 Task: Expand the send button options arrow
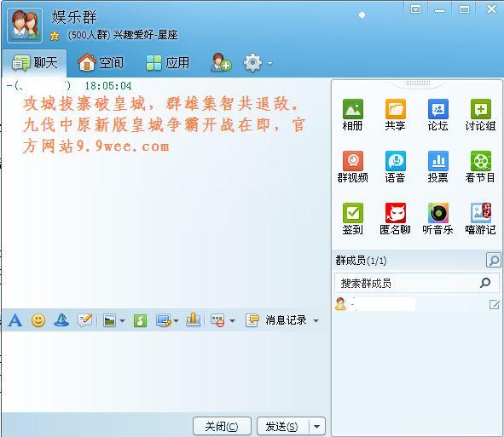pyautogui.click(x=317, y=427)
